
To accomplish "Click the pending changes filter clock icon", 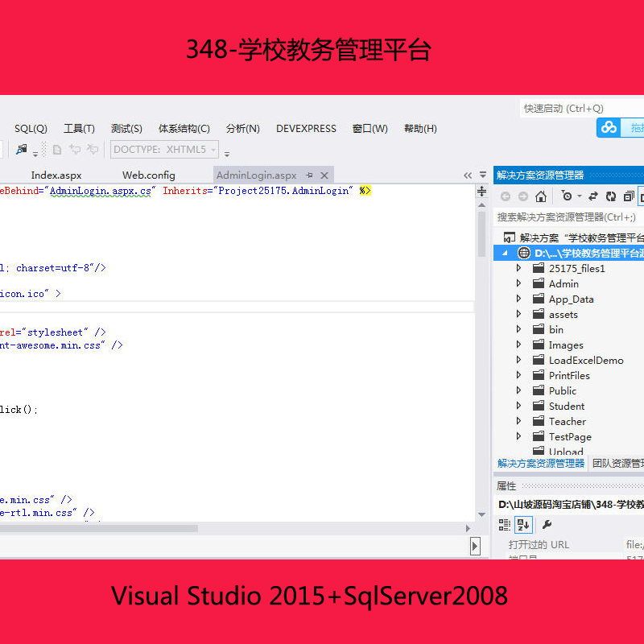I will (567, 196).
